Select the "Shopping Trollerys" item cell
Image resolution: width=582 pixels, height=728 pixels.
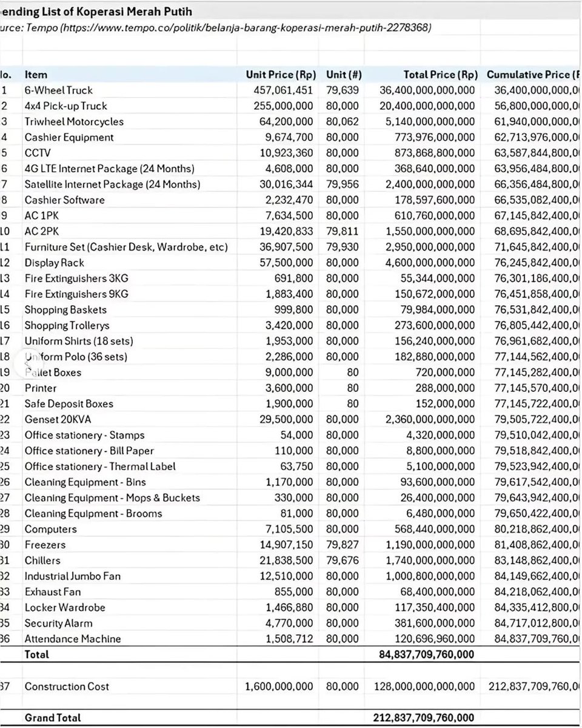coord(67,326)
